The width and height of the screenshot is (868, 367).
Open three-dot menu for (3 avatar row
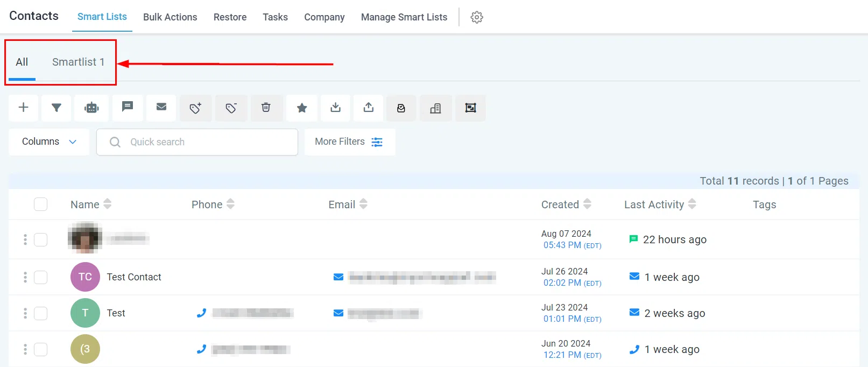pos(25,349)
